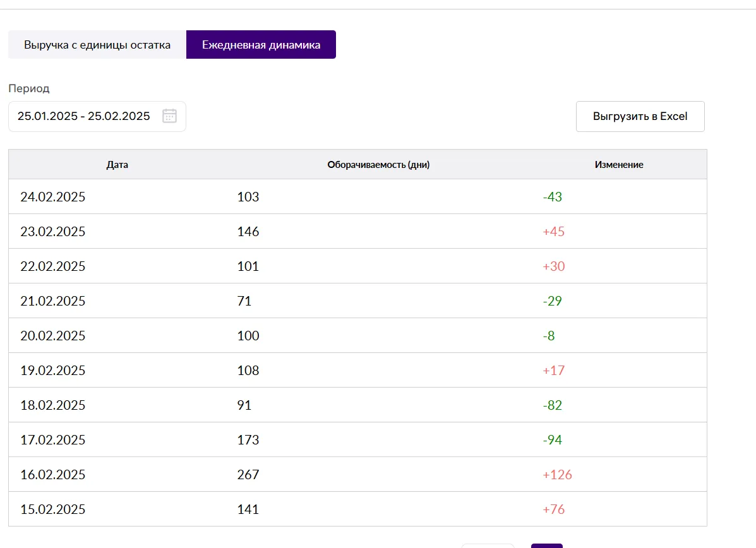
Task: Click the Дата column header
Action: click(117, 165)
